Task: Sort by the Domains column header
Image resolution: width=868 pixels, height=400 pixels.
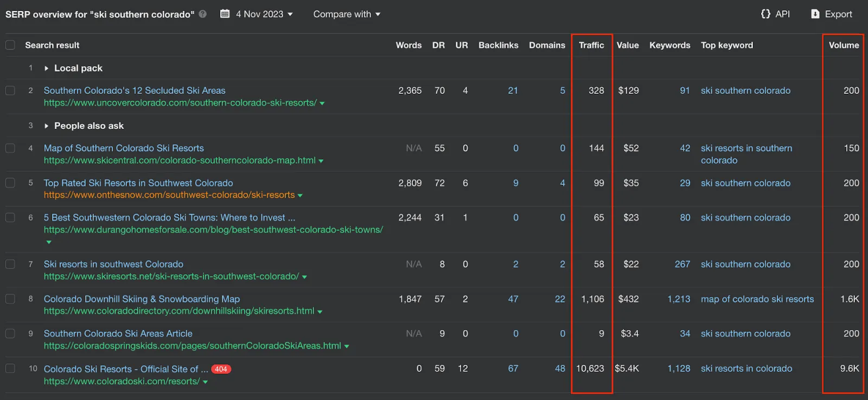Action: [x=547, y=45]
